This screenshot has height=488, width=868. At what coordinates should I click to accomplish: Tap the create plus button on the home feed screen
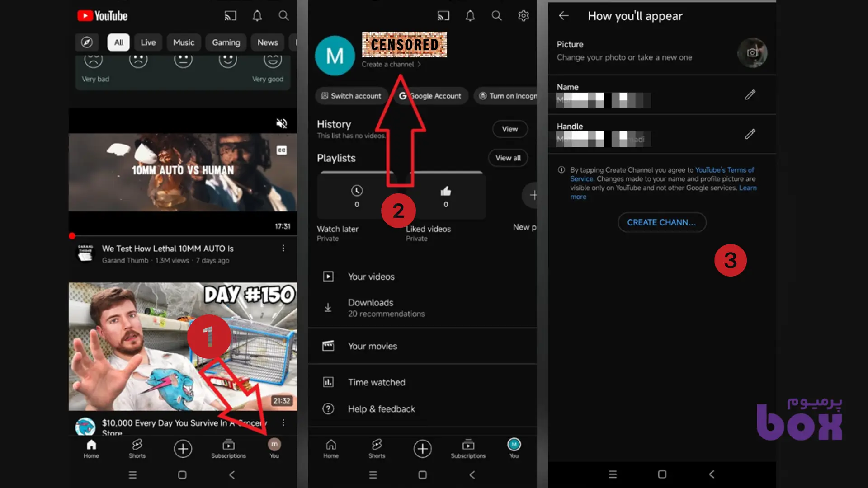coord(183,449)
